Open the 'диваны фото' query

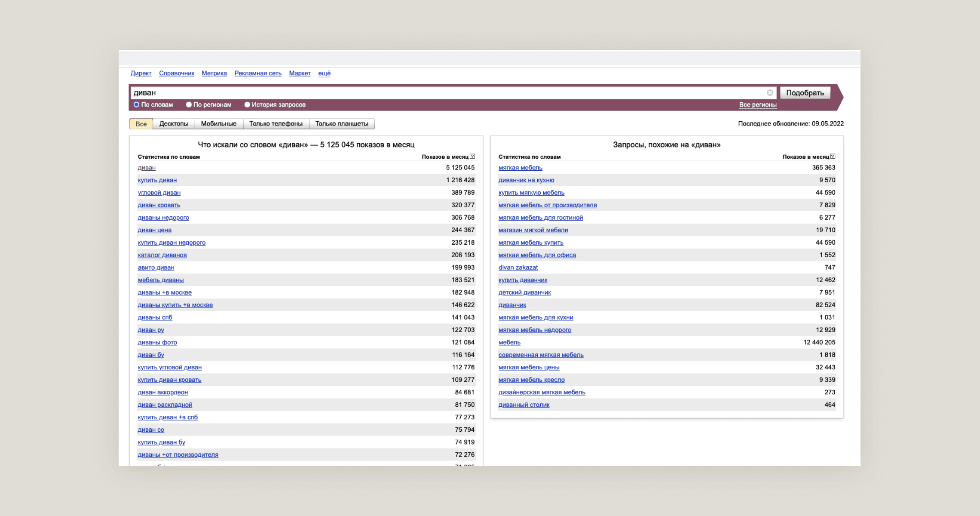pos(157,342)
